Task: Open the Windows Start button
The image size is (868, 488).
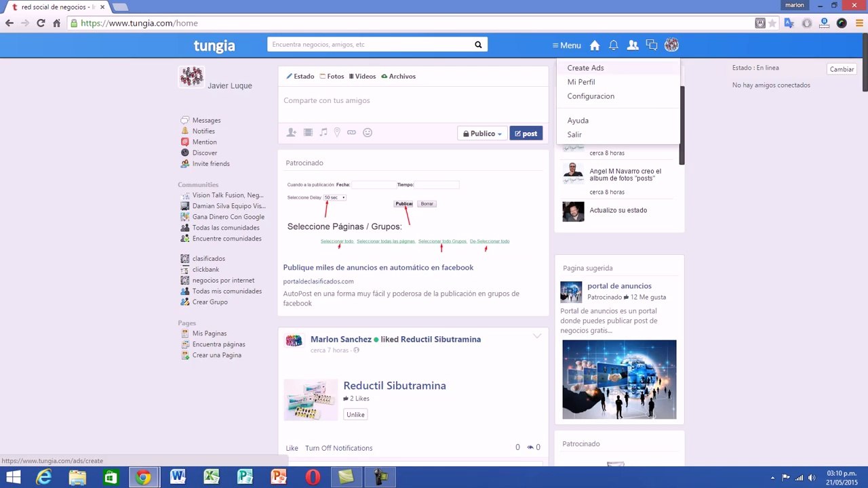Action: pyautogui.click(x=13, y=477)
